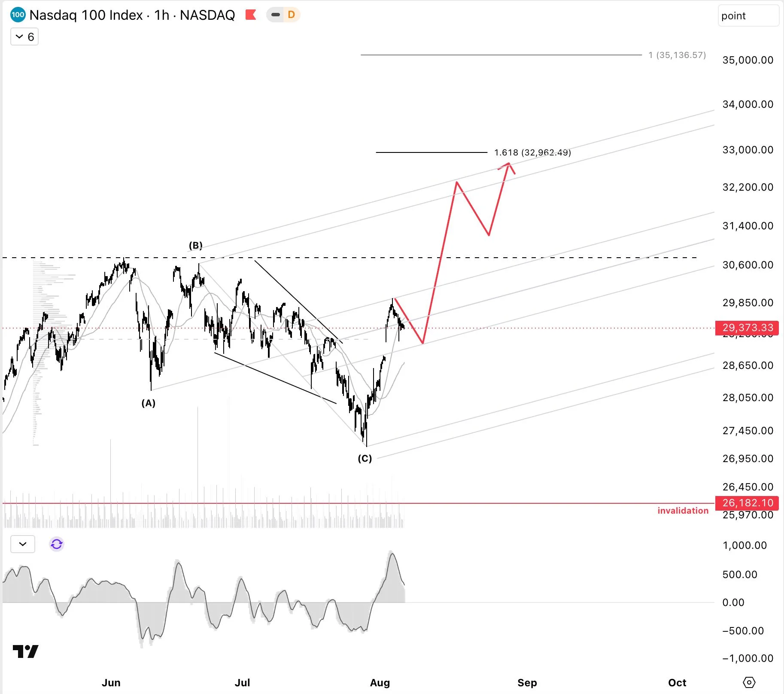
Task: Open symbol search via Nasdaq 100 Index title
Action: [86, 15]
